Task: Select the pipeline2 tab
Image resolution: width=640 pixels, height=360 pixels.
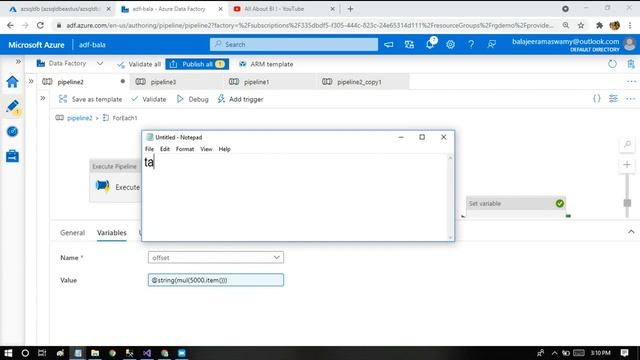Action: (84, 82)
